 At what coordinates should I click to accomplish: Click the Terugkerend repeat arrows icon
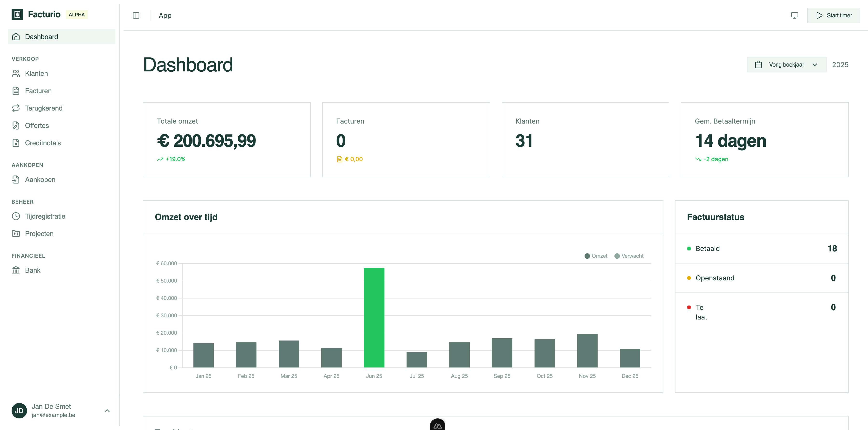click(16, 108)
